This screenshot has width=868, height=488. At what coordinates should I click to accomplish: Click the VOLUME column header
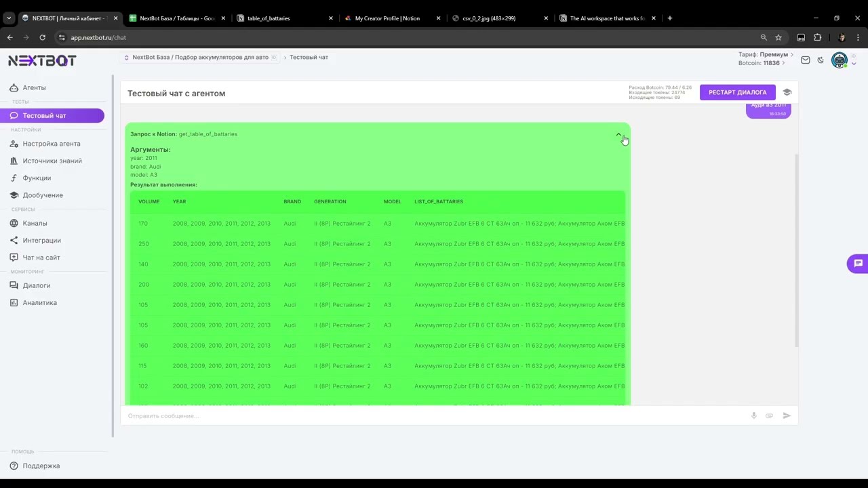click(x=149, y=201)
